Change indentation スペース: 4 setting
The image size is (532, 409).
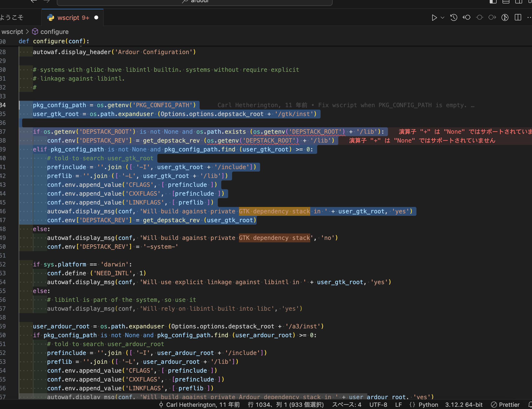[347, 405]
